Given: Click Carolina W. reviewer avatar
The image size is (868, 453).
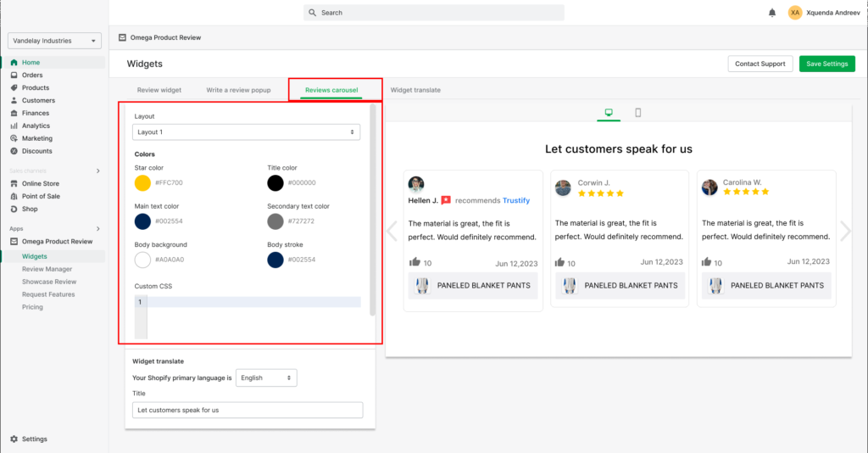Looking at the screenshot, I should (x=709, y=187).
